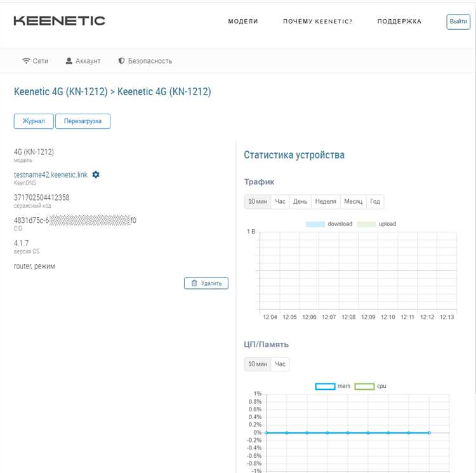Click service code 371702504412358

pos(42,197)
